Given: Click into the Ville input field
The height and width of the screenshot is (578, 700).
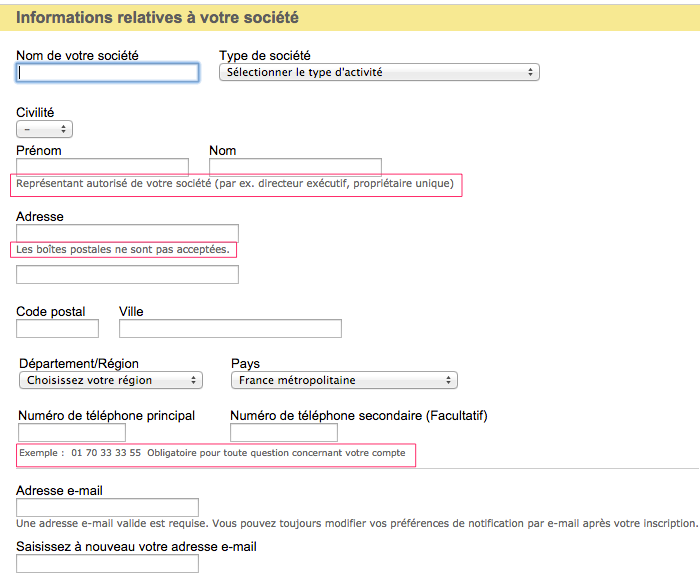Looking at the screenshot, I should 230,328.
